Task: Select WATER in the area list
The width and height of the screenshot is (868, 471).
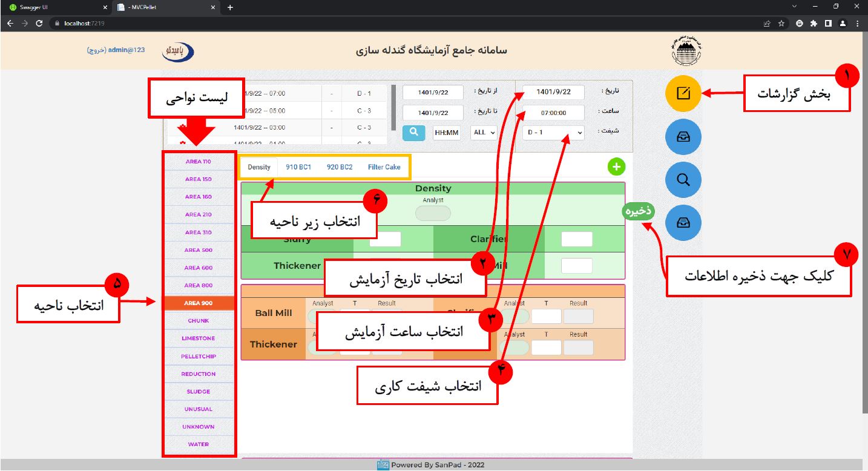Action: [198, 444]
